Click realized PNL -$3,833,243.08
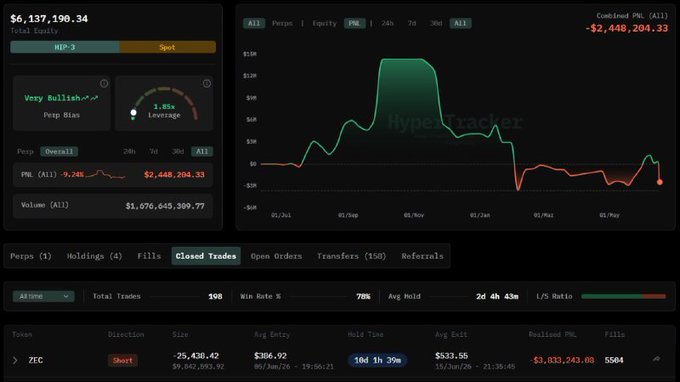Screen dimensions: 680x382 562,360
